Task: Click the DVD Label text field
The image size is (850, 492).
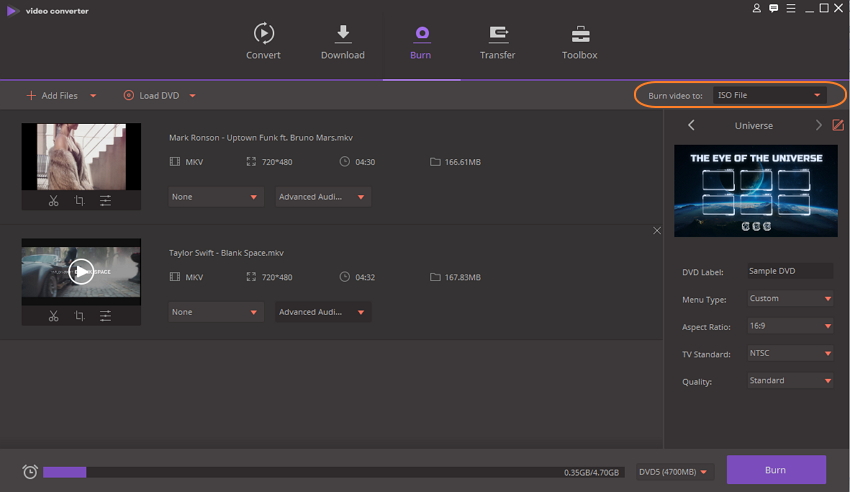Action: (x=789, y=271)
